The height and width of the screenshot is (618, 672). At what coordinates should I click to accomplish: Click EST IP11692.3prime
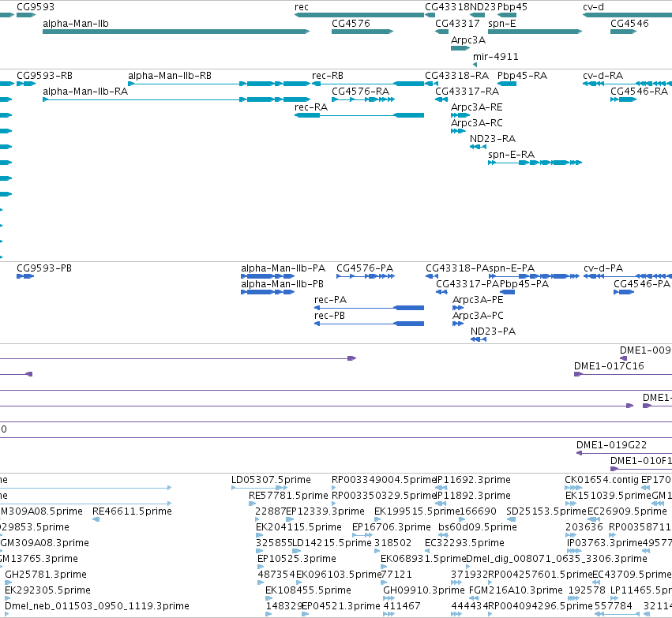[x=473, y=480]
